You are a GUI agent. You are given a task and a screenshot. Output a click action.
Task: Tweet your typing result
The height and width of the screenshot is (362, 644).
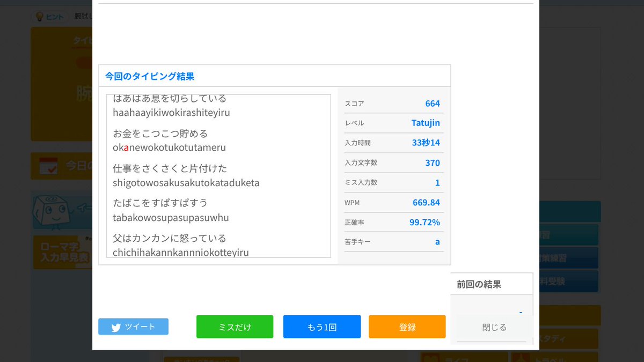(133, 326)
